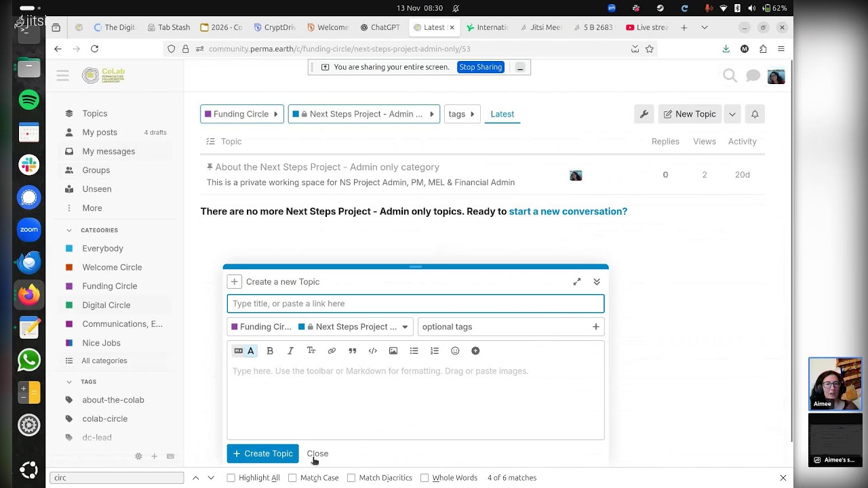Enable Highlight All in find bar
The width and height of the screenshot is (868, 488).
click(253, 478)
